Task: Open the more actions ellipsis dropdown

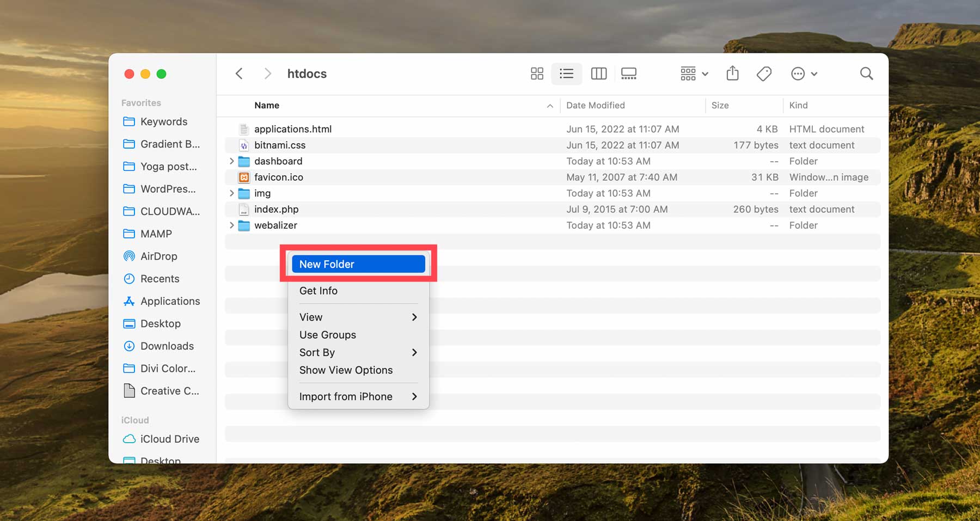Action: coord(804,73)
